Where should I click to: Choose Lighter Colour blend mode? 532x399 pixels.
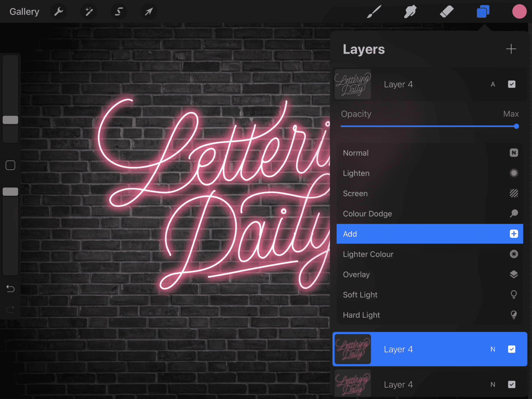click(x=430, y=254)
